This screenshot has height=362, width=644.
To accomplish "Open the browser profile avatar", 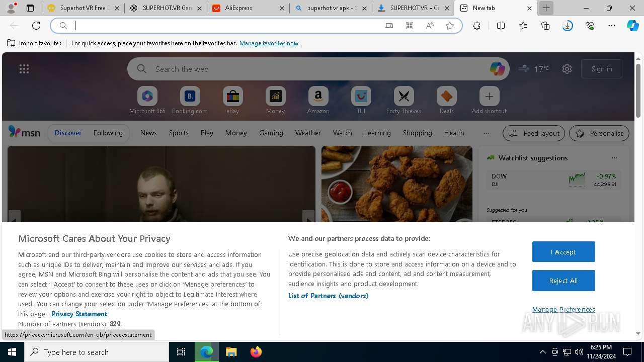I will click(12, 8).
